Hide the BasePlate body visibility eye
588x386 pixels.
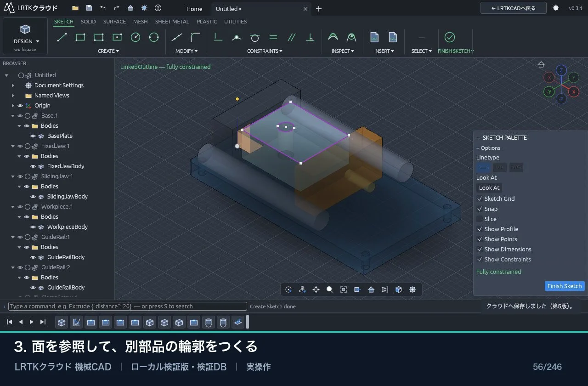point(33,136)
